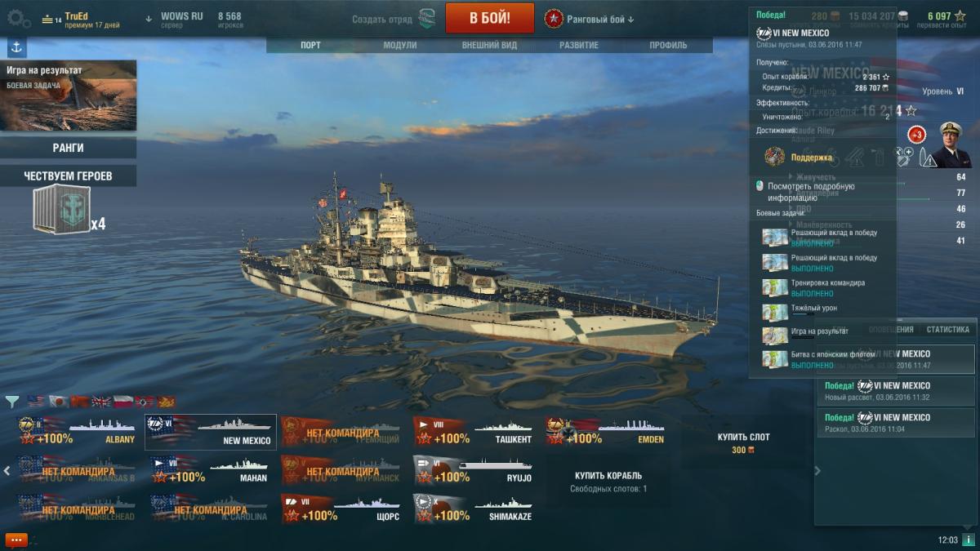Switch to the МОДУЛИ tab

[x=400, y=46]
